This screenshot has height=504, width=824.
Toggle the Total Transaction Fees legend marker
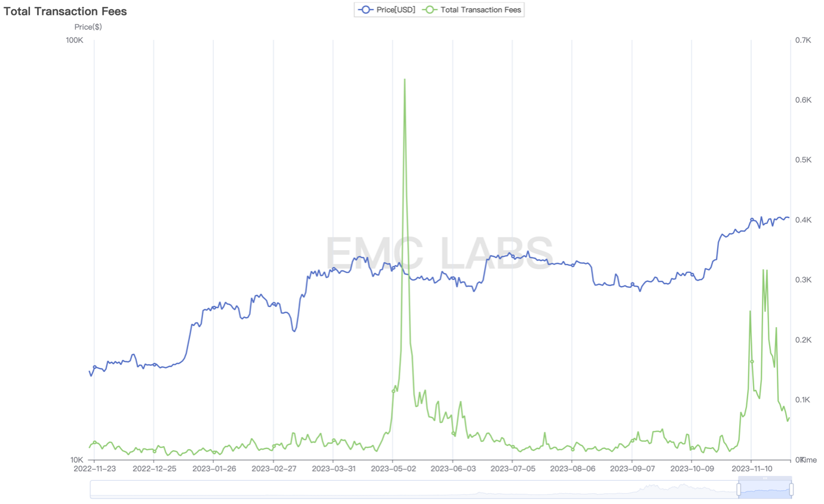coord(430,10)
